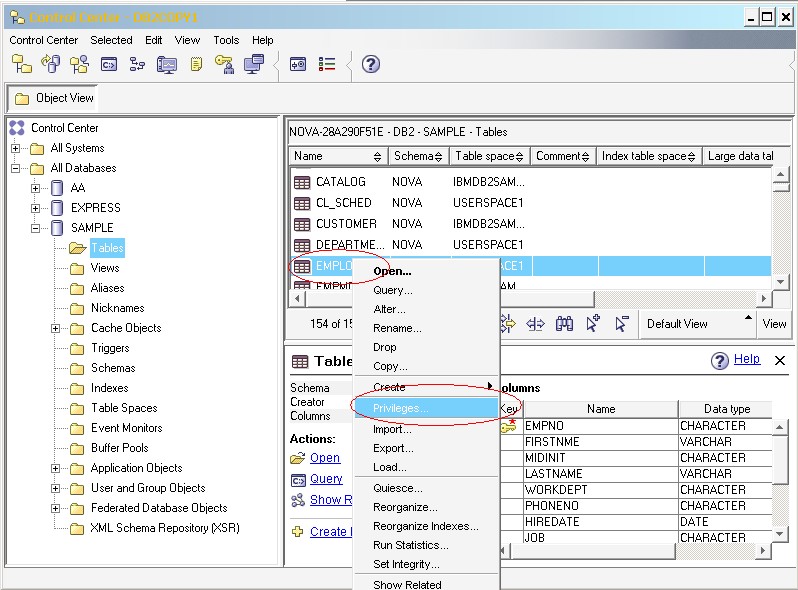Viewport: 798px width, 590px height.
Task: Choose Alter... from the context menu
Action: [x=425, y=309]
